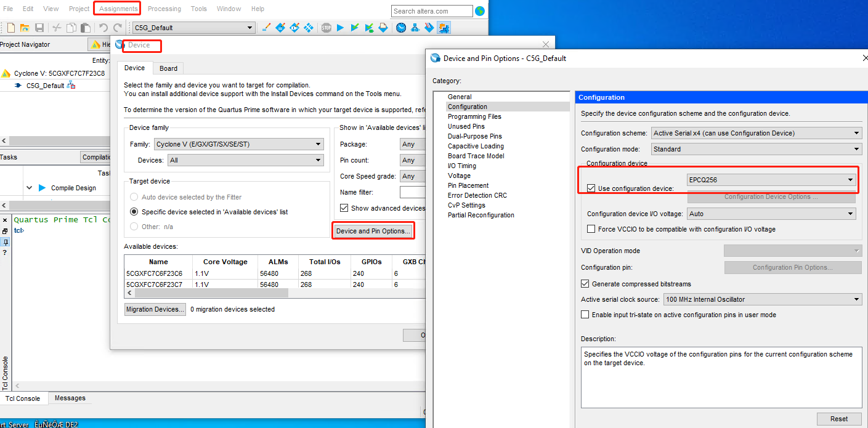
Task: Open the EPCQ256 configuration device dropdown
Action: point(772,180)
